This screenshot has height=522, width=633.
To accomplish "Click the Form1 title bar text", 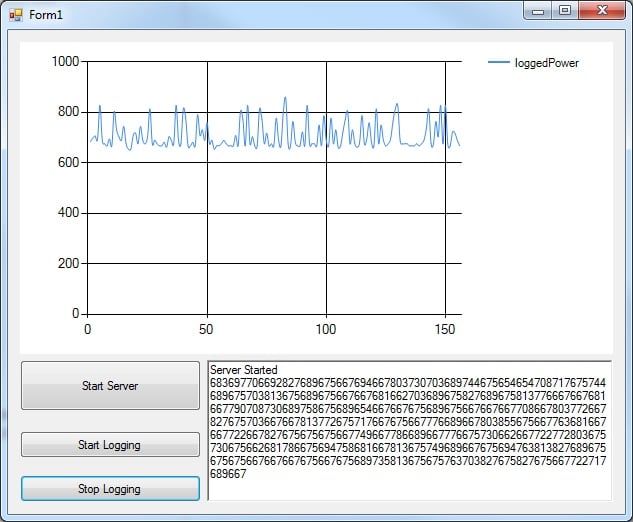I will [x=46, y=15].
